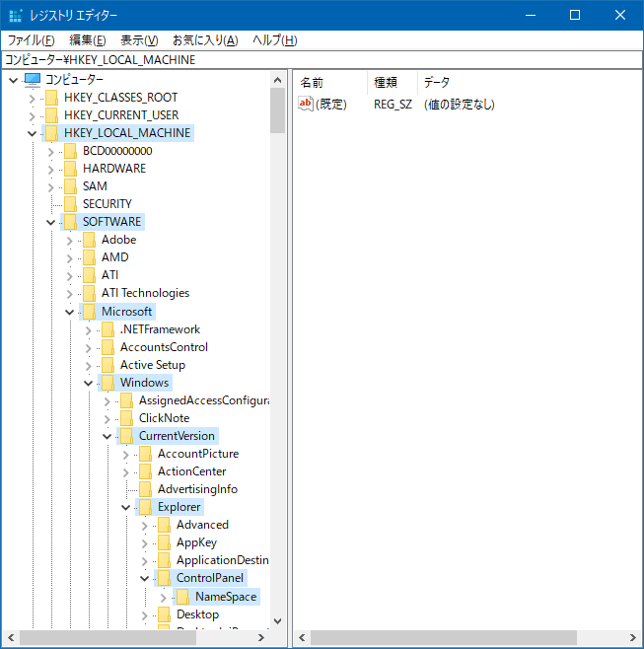Select the AppKey key
The image size is (644, 649).
coord(196,542)
